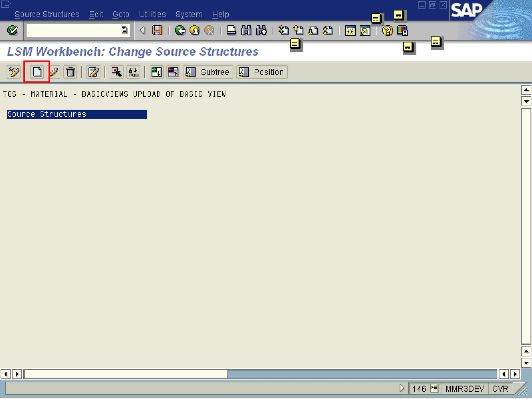This screenshot has height=399, width=532.
Task: Click the Delete trash can icon
Action: 70,72
